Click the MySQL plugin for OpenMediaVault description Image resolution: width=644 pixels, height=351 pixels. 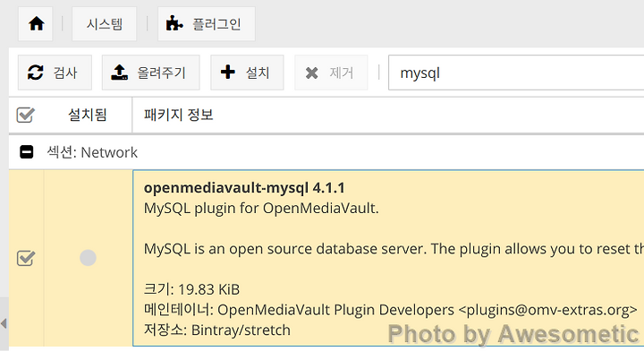[x=261, y=209]
